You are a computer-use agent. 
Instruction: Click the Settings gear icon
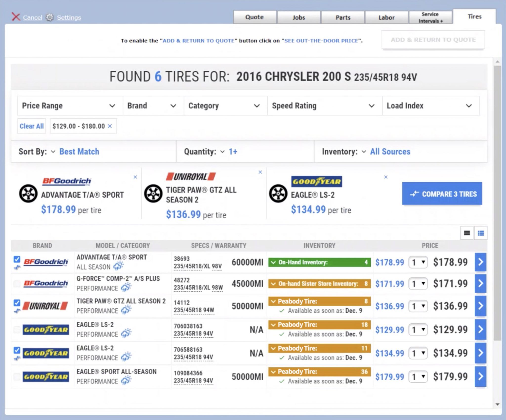pos(50,18)
